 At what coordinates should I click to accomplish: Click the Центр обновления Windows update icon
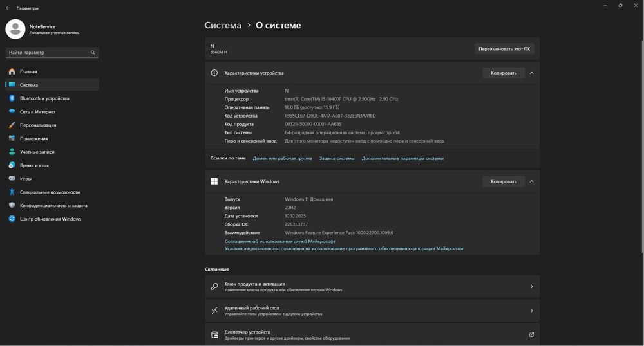pyautogui.click(x=12, y=219)
